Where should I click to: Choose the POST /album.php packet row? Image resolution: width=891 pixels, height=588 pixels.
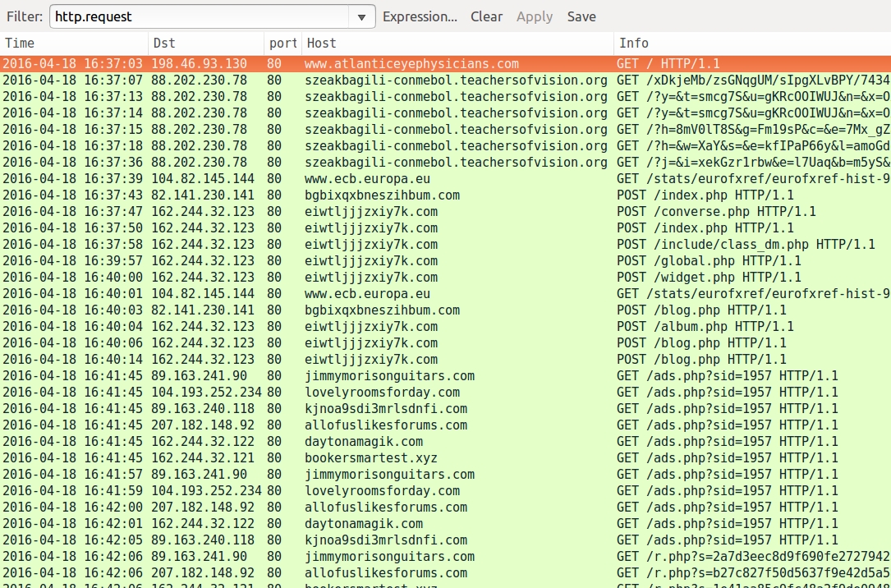coord(705,327)
